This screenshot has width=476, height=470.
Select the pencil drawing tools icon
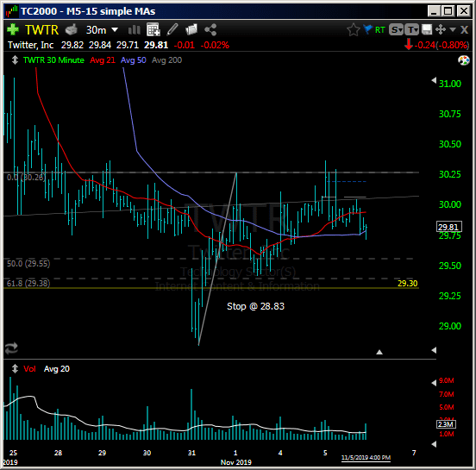[172, 29]
